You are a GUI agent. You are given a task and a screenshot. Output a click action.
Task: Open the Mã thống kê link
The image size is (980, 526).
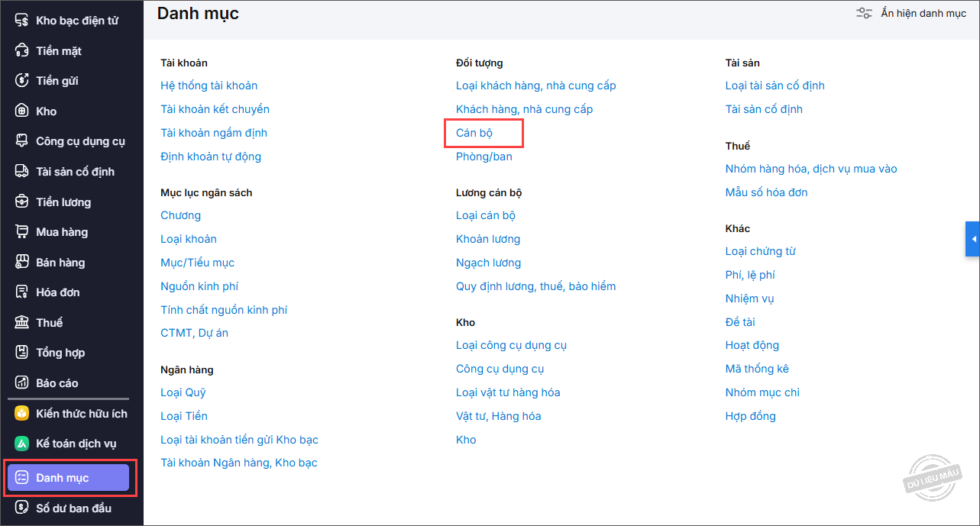[x=757, y=369]
